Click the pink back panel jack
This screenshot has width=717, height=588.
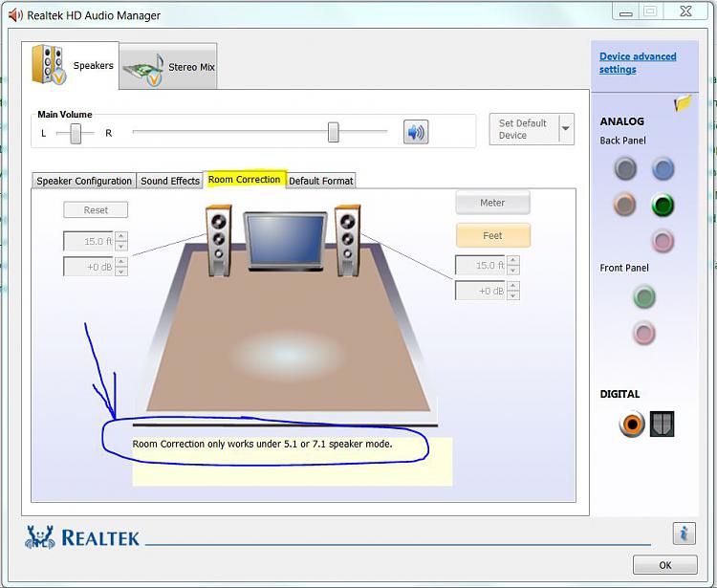[x=663, y=241]
